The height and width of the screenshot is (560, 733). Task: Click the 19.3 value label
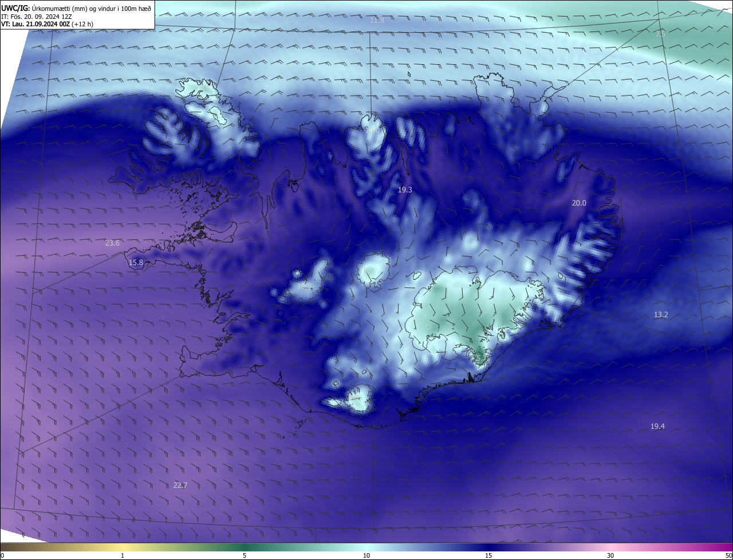tap(405, 190)
